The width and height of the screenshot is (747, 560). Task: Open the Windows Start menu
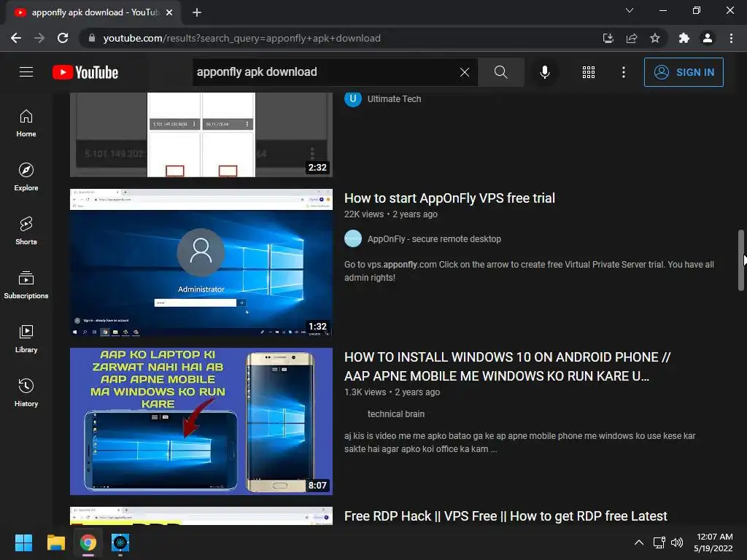23,542
